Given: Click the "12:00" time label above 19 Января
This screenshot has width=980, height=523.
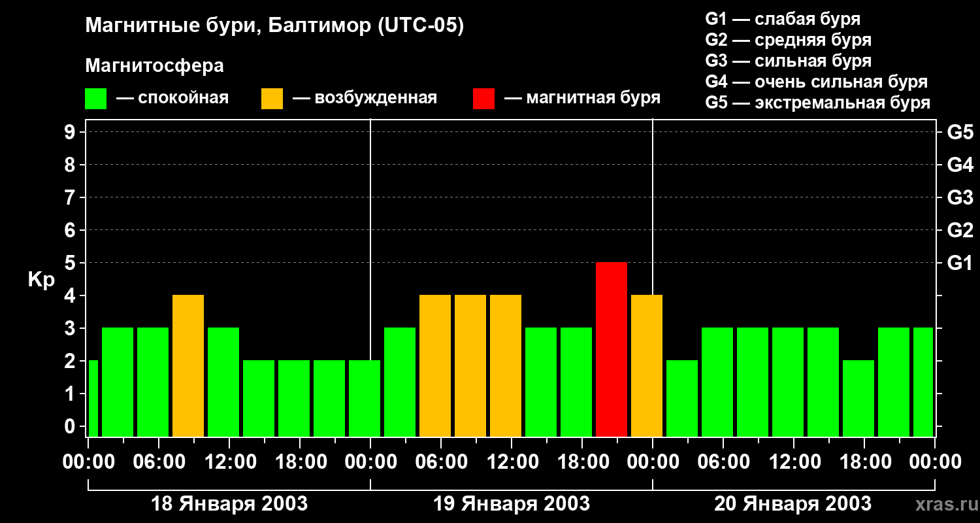Looking at the screenshot, I should tap(512, 462).
